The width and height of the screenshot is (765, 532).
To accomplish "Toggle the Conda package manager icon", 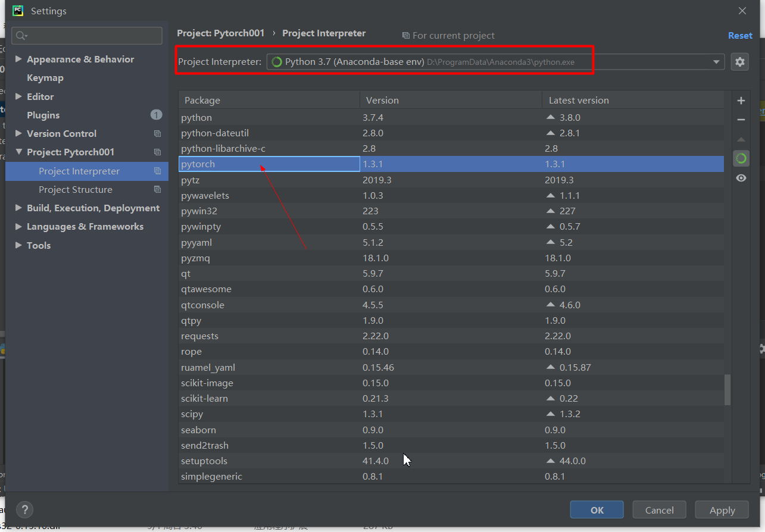I will (x=741, y=158).
